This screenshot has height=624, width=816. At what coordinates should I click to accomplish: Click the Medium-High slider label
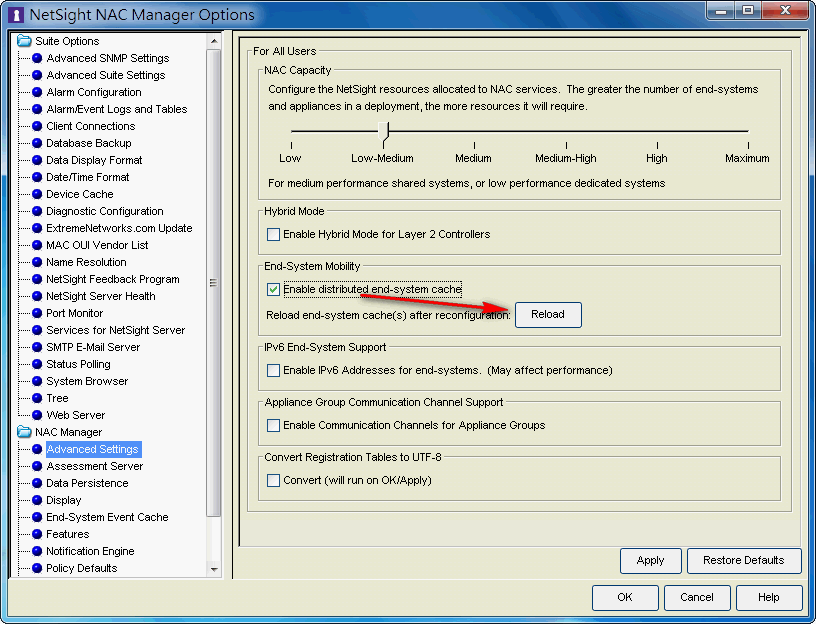(566, 158)
